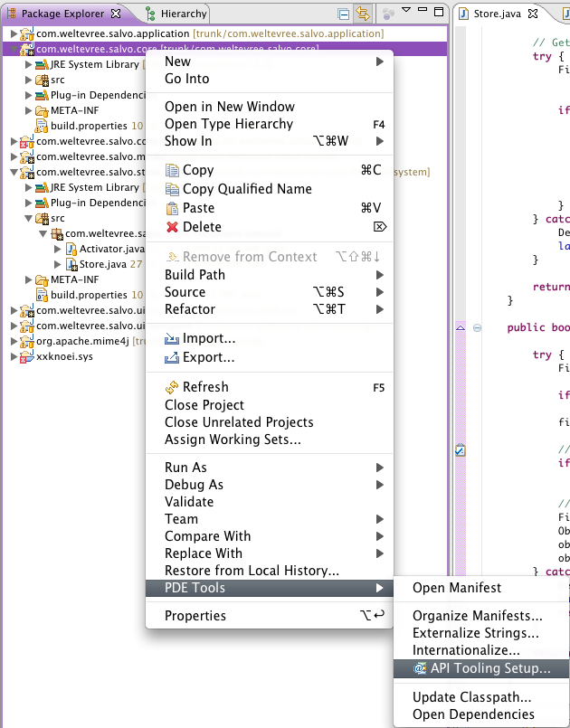Click the Copy Qualified Name icon
Viewport: 570px width, 728px height.
click(x=172, y=189)
